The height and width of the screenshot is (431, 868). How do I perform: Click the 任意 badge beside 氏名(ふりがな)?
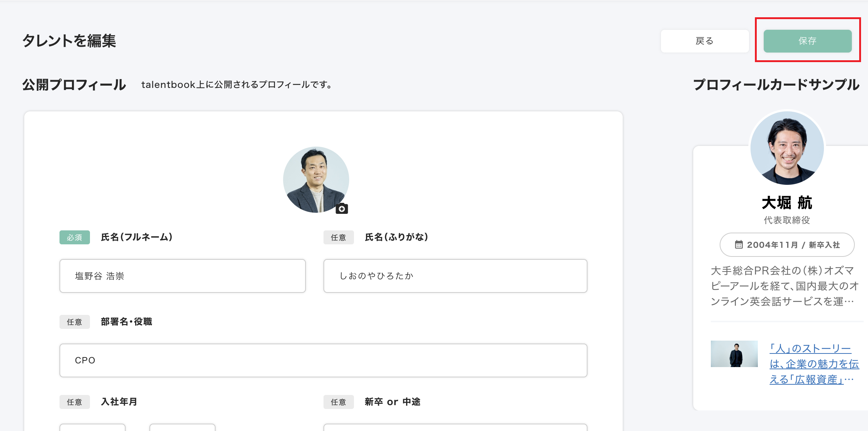(338, 238)
